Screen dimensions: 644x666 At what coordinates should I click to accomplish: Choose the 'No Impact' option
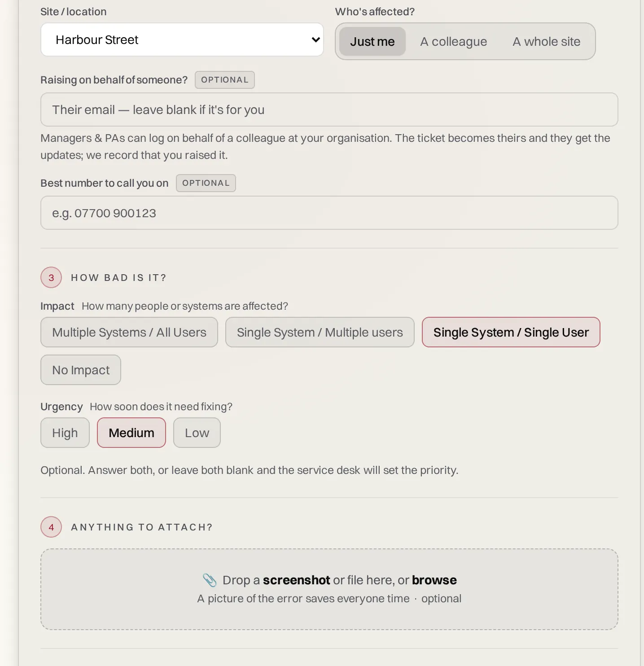tap(81, 370)
